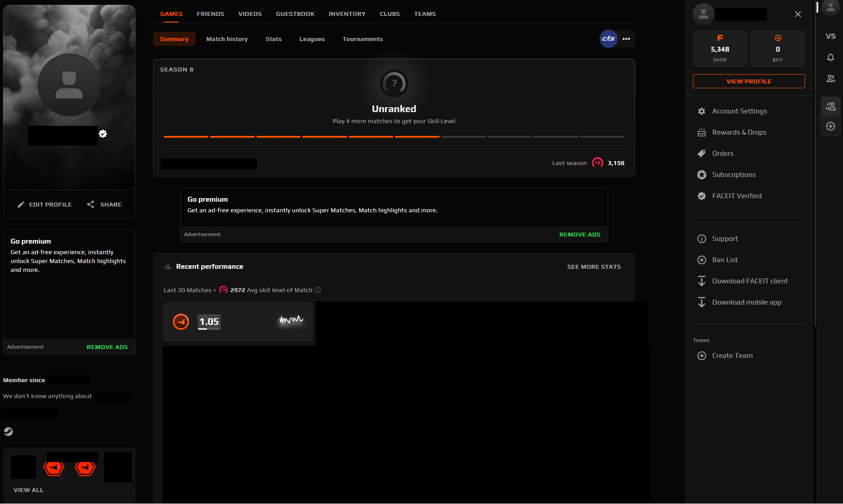Click the VIEW PROFILE button
Viewport: 843px width, 504px height.
tap(749, 81)
